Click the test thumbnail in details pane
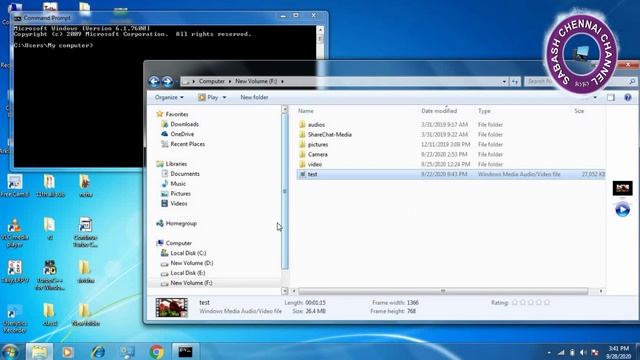640x360 pixels. [x=172, y=307]
